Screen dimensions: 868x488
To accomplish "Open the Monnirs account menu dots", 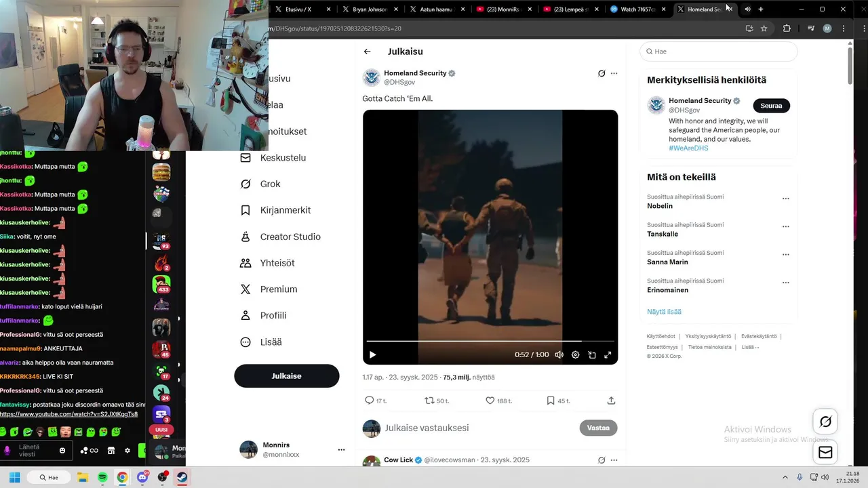I will pos(341,449).
